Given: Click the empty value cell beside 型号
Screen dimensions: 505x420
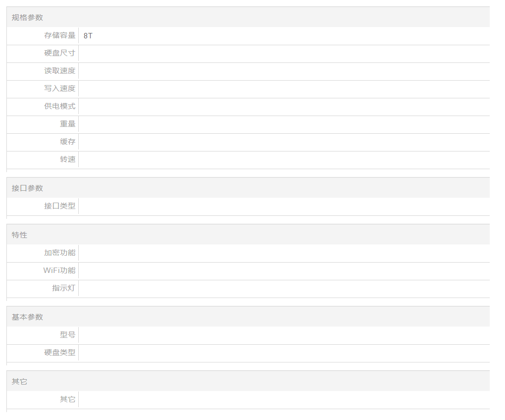Looking at the screenshot, I should 284,335.
